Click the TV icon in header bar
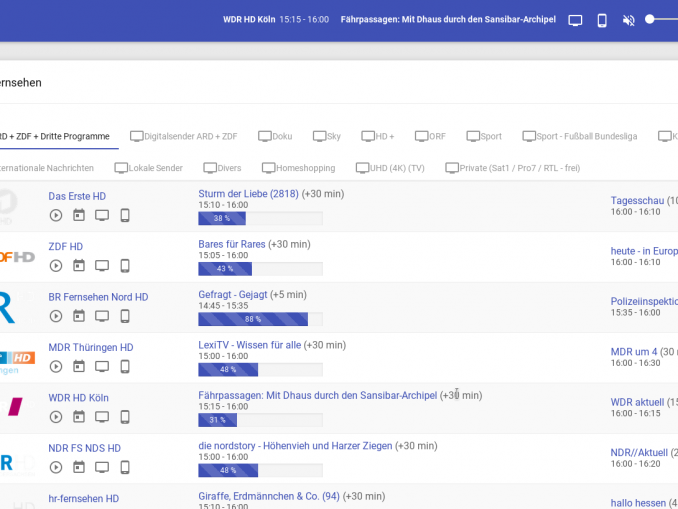This screenshot has width=678, height=509. tap(575, 20)
